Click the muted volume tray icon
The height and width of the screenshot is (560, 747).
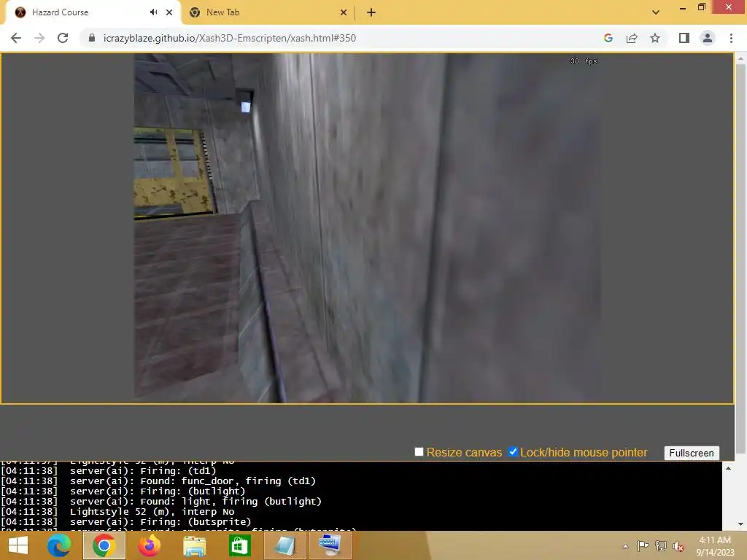pyautogui.click(x=678, y=546)
